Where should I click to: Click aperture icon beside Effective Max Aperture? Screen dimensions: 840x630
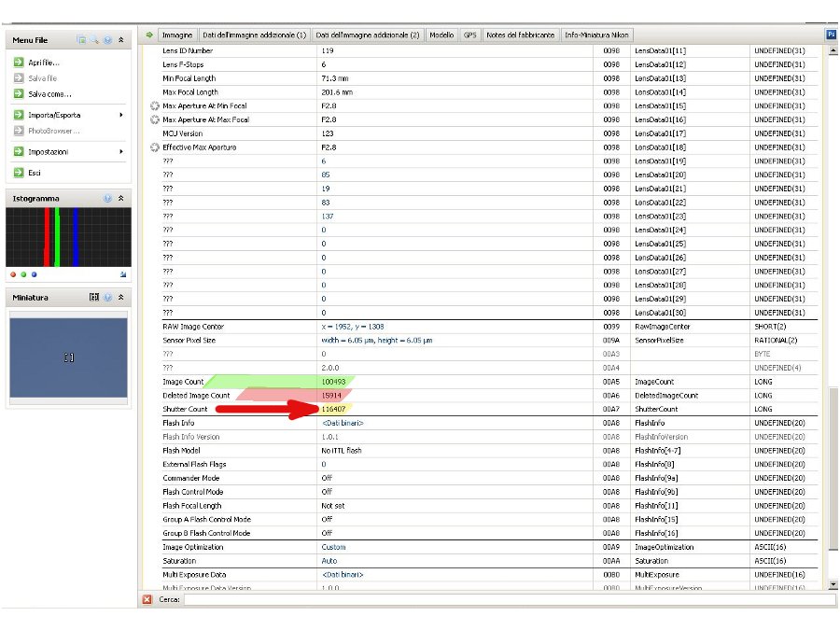pos(155,147)
